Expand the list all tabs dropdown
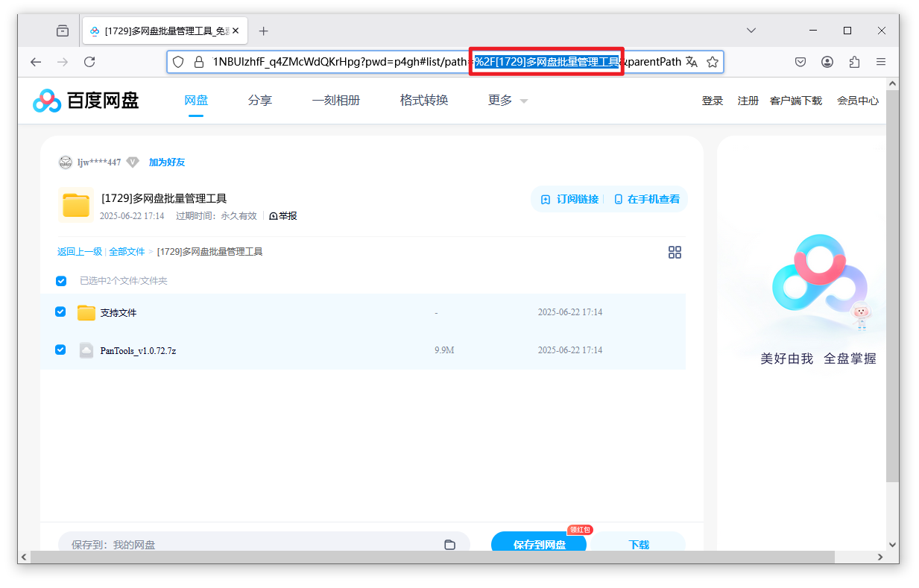919x588 pixels. pos(751,31)
